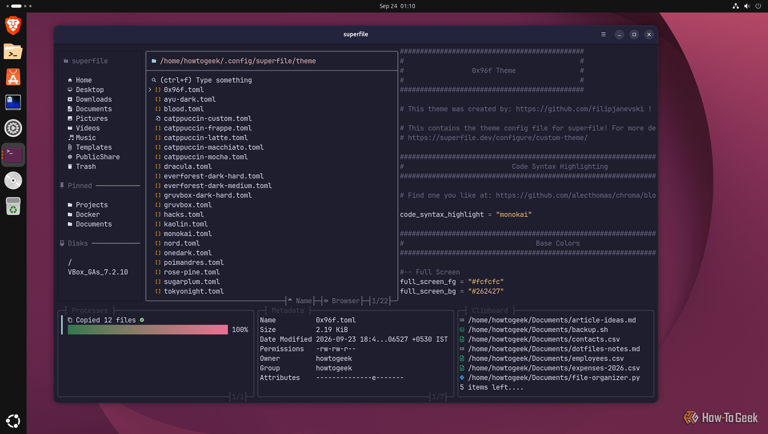Click the Permissions value in Metadata
Viewport: 768px width, 434px height.
click(x=336, y=349)
